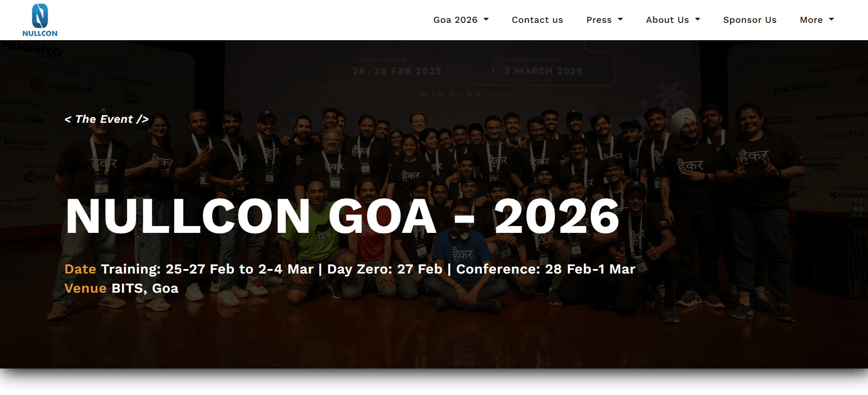Follow the Sponsor Us link
868x395 pixels.
[750, 20]
